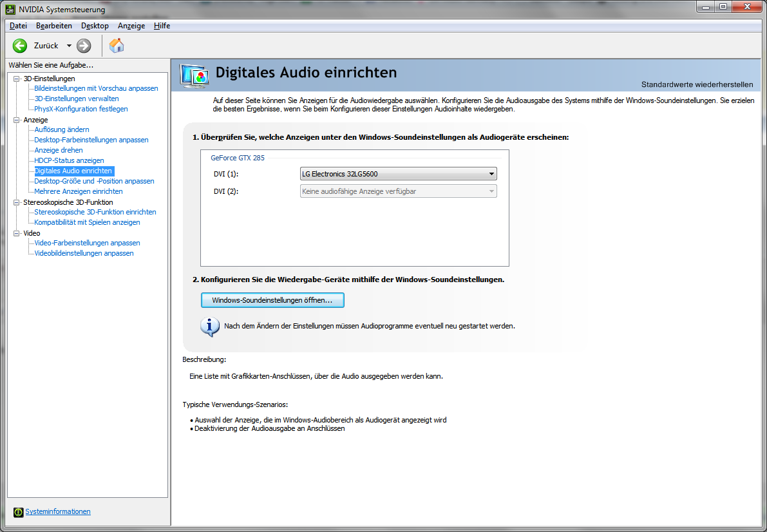Click the DVI (2): label
The width and height of the screenshot is (767, 532).
226,191
